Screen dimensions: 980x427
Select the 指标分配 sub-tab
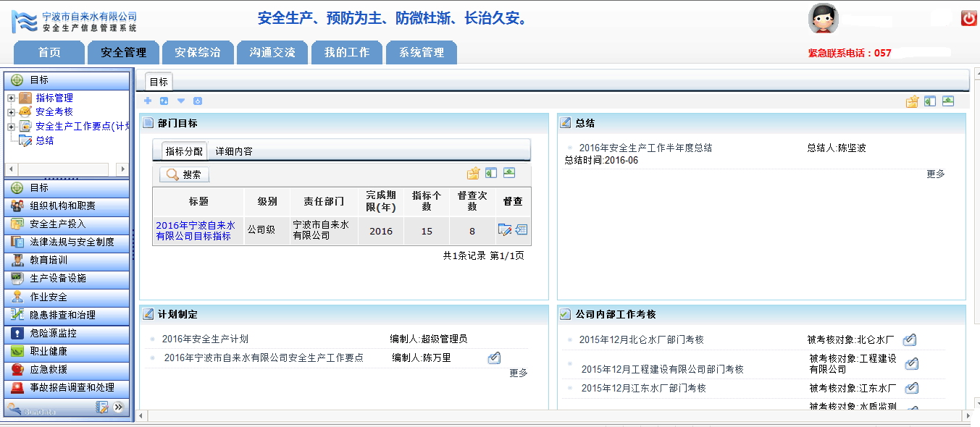(184, 151)
